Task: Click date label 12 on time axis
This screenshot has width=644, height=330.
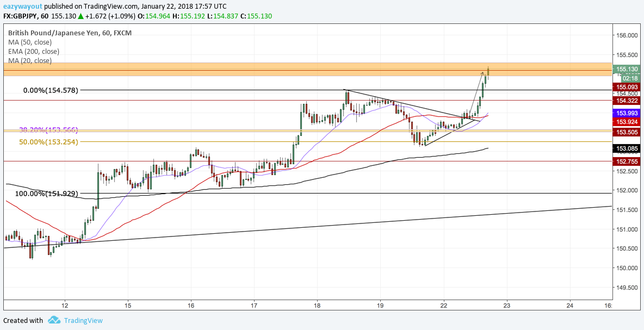Action: click(65, 306)
